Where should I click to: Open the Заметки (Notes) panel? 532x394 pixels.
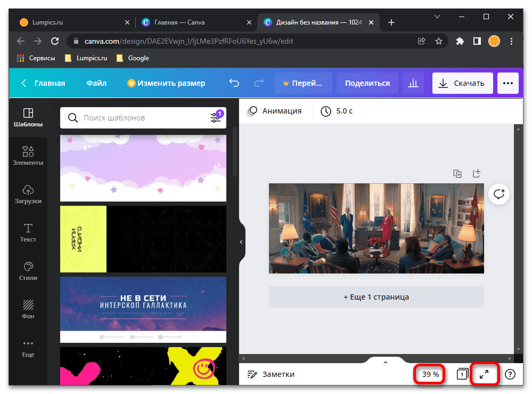pos(271,374)
